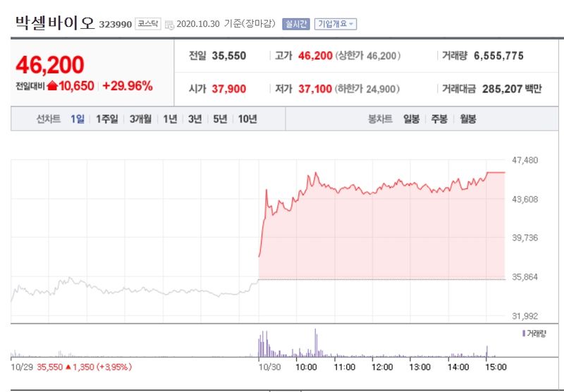Toggle the 실시간 real-time button
Image resolution: width=564 pixels, height=392 pixels.
tap(295, 24)
